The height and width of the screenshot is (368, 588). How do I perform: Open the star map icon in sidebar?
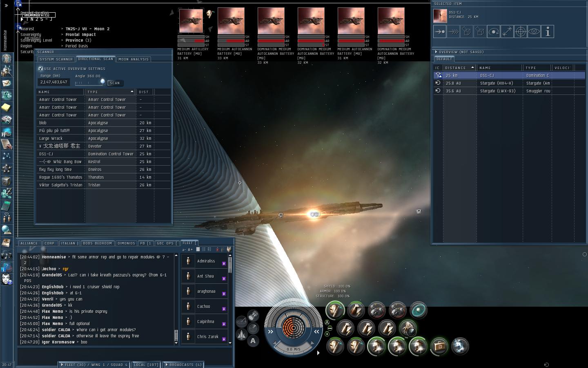pos(7,157)
